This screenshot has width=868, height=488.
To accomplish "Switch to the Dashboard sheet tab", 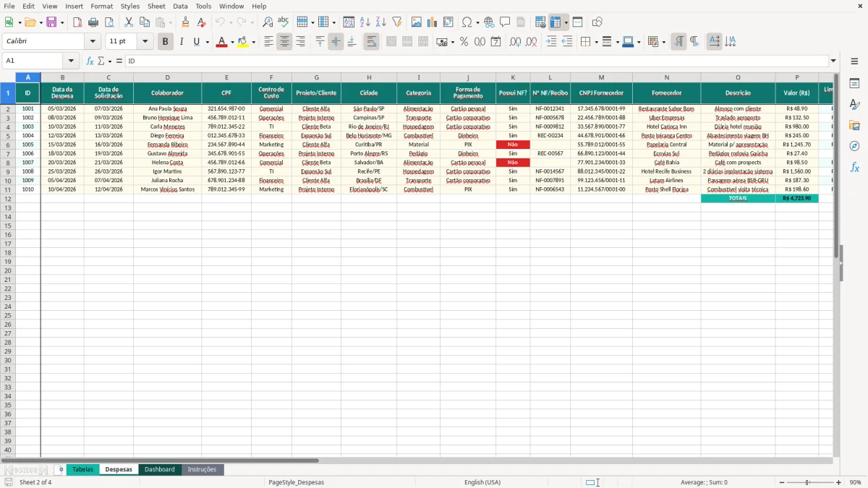I will [x=159, y=469].
